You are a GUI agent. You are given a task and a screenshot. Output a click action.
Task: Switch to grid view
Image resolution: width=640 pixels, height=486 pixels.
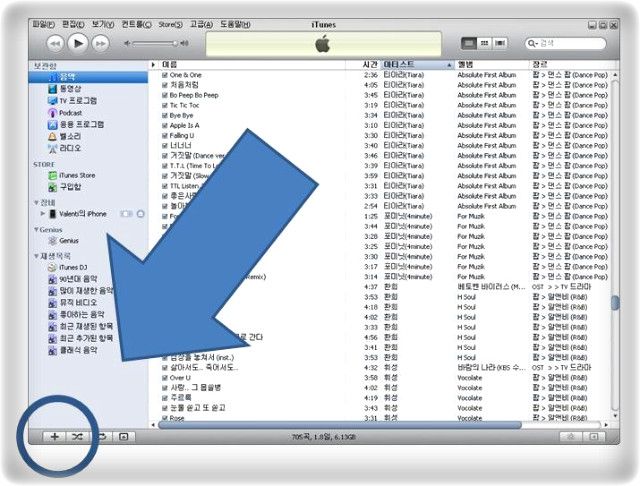click(x=484, y=43)
